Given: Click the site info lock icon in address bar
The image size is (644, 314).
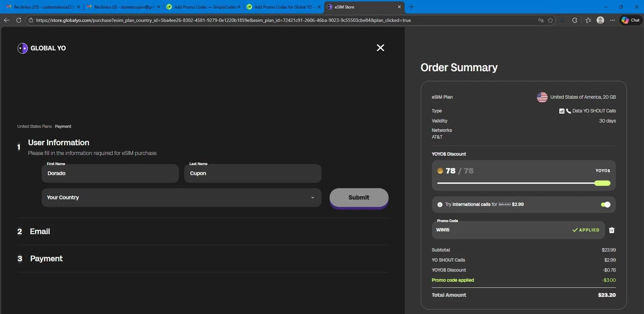Looking at the screenshot, I should [30, 20].
